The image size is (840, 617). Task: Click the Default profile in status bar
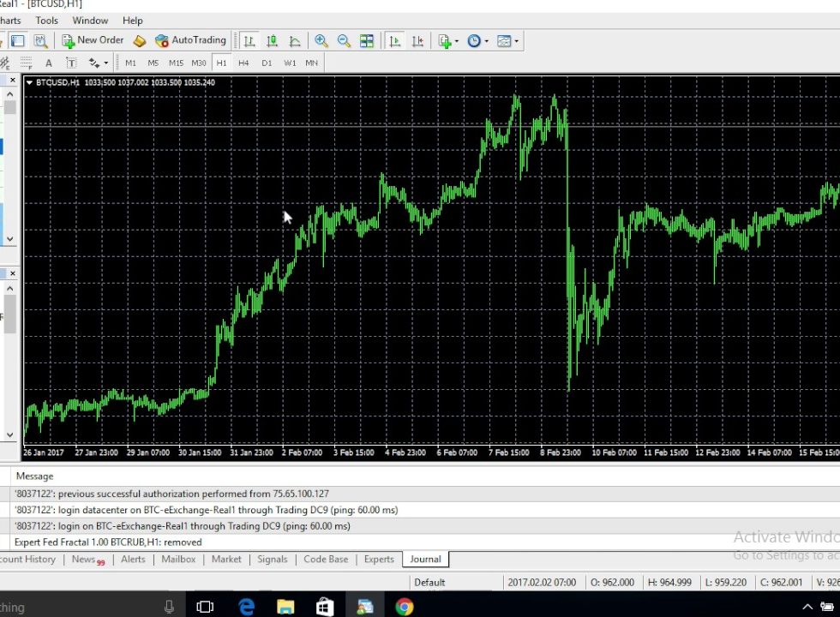[429, 582]
